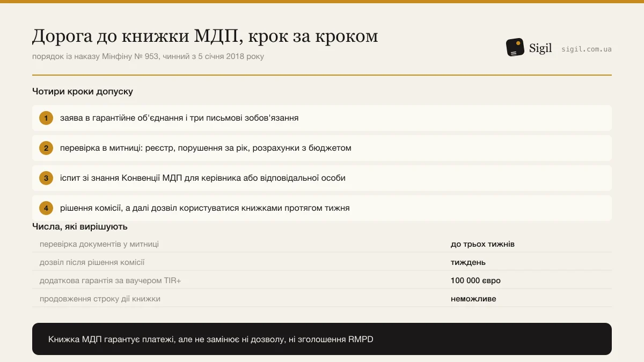Click the row label 'продовження строку дії книжки'
This screenshot has height=362, width=644.
click(100, 299)
